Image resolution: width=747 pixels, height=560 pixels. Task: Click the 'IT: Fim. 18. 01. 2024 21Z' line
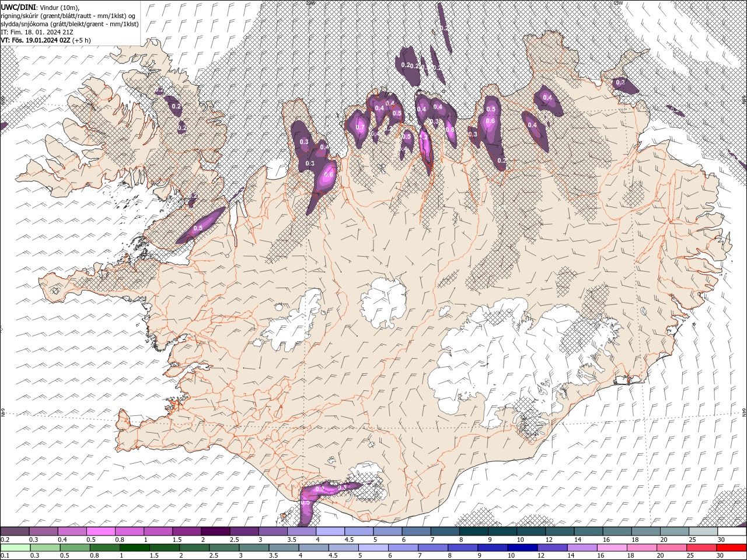[x=37, y=32]
